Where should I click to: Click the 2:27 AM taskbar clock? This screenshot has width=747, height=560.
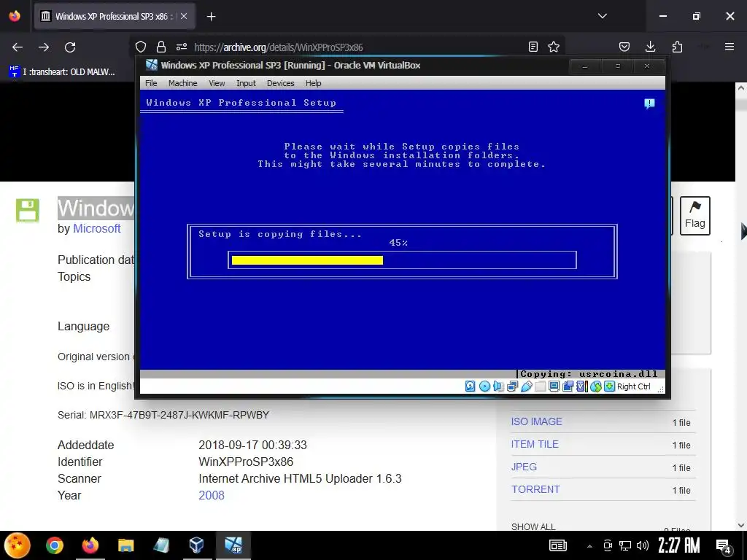pyautogui.click(x=678, y=545)
